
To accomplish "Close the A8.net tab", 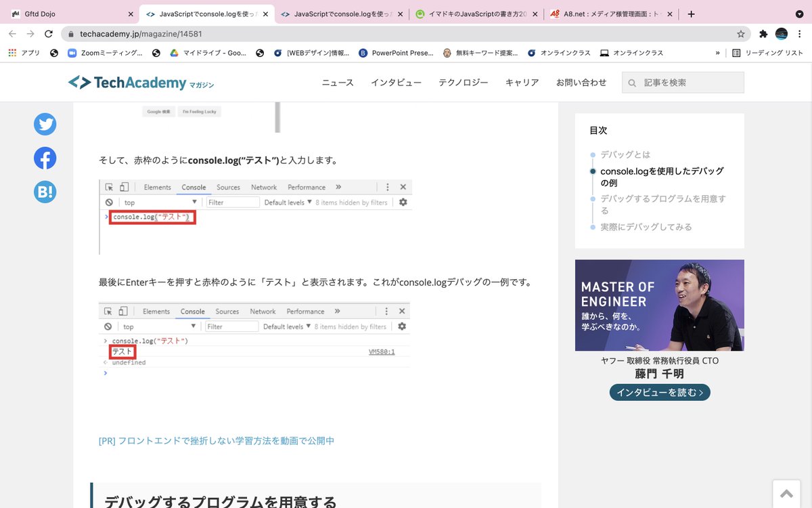I will [x=671, y=14].
